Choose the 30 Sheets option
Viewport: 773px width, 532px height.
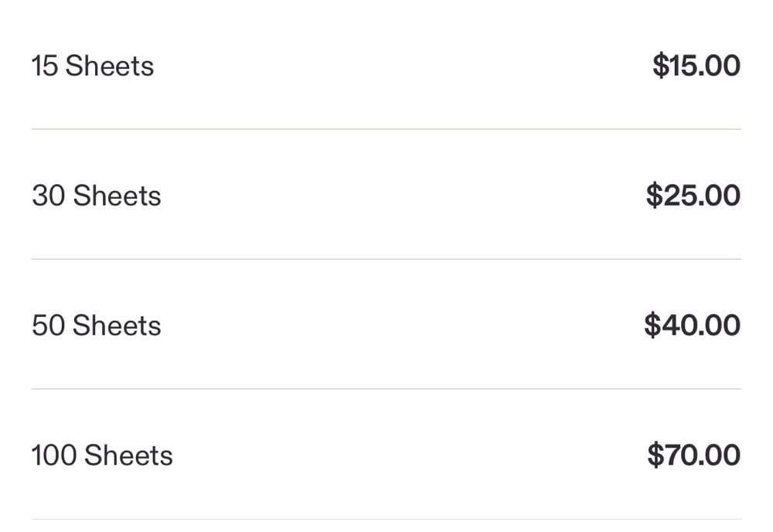pos(97,196)
